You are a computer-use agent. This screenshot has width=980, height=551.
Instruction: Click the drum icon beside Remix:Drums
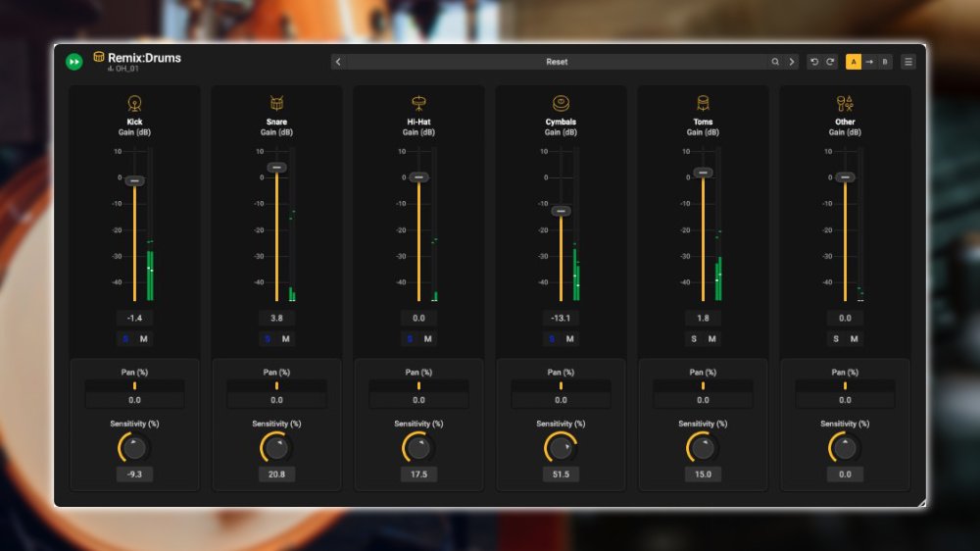(x=99, y=57)
